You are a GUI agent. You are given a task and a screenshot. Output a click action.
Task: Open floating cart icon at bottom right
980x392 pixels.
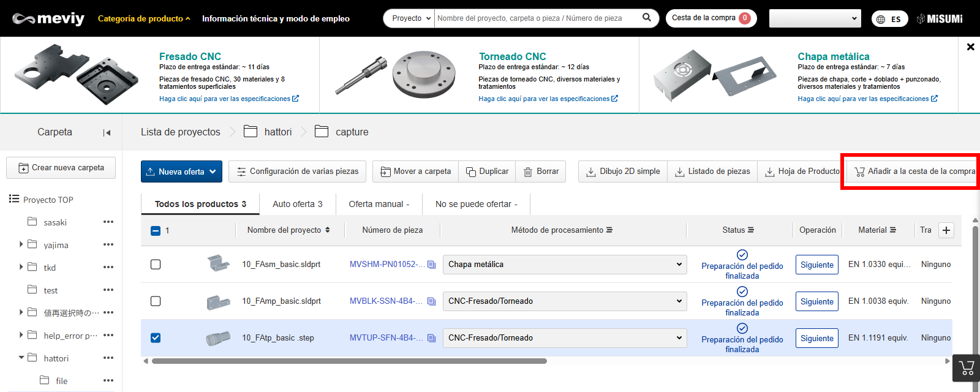(x=967, y=368)
